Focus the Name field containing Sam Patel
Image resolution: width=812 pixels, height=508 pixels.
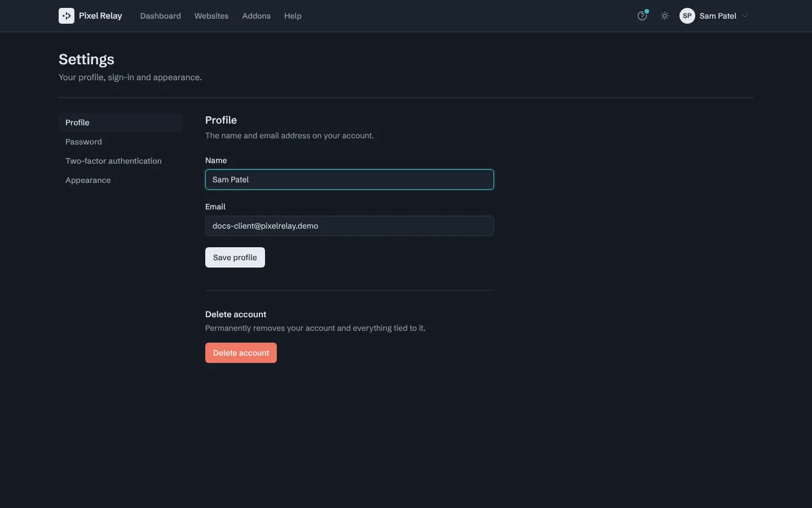tap(350, 179)
